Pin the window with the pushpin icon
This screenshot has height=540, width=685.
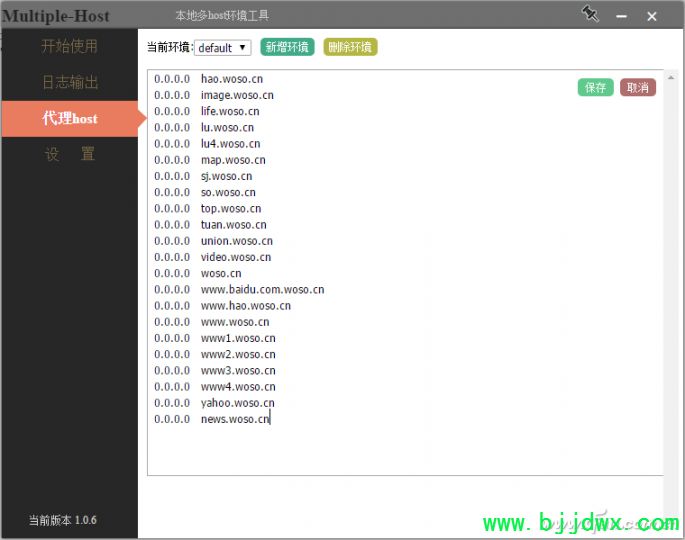pyautogui.click(x=590, y=14)
